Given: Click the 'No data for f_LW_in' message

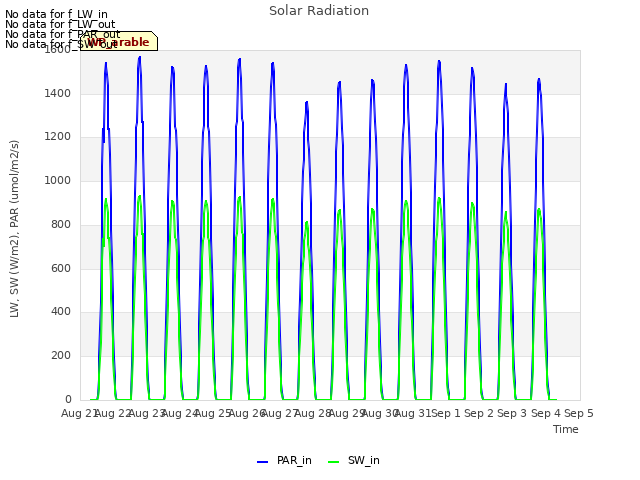Looking at the screenshot, I should point(56,14).
